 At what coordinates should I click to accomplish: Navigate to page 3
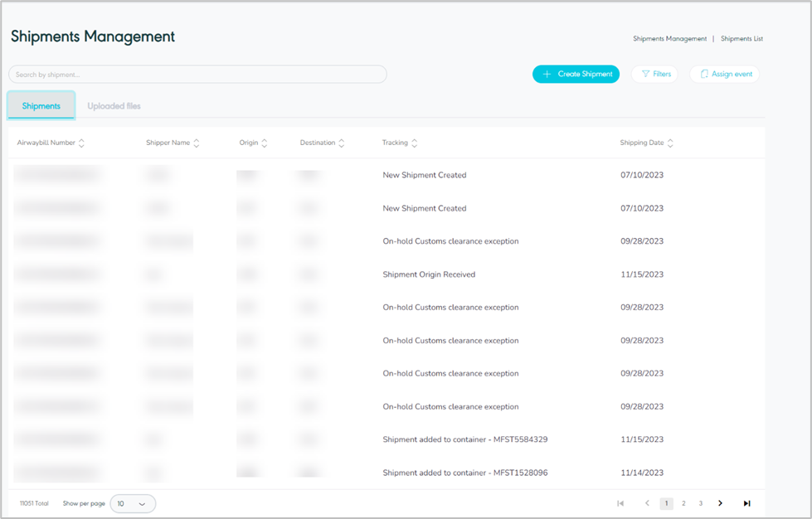point(701,503)
